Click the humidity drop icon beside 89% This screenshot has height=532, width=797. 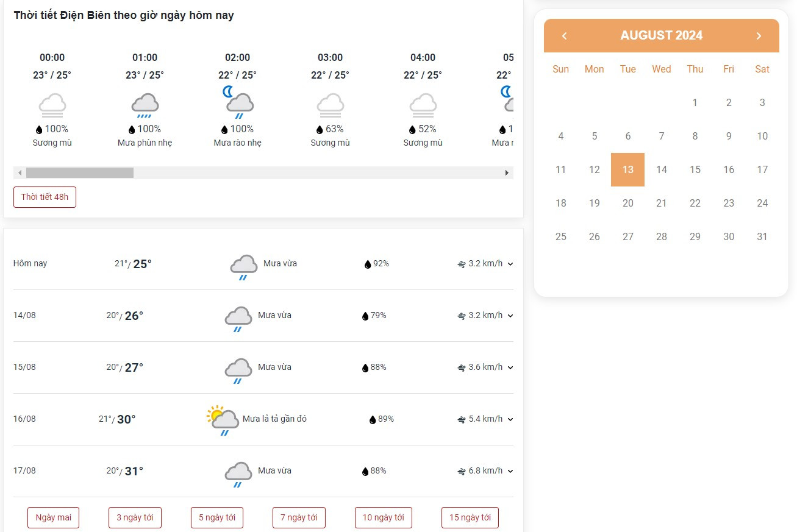373,420
